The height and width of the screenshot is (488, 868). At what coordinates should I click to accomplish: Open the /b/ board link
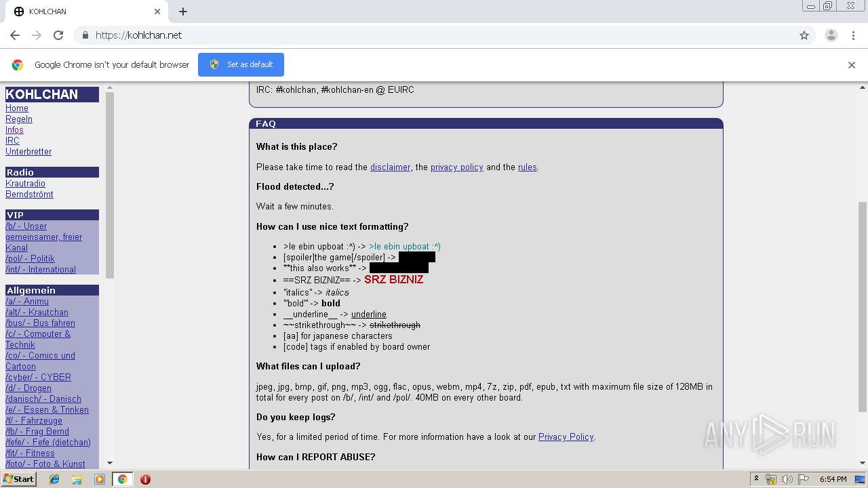tap(44, 237)
